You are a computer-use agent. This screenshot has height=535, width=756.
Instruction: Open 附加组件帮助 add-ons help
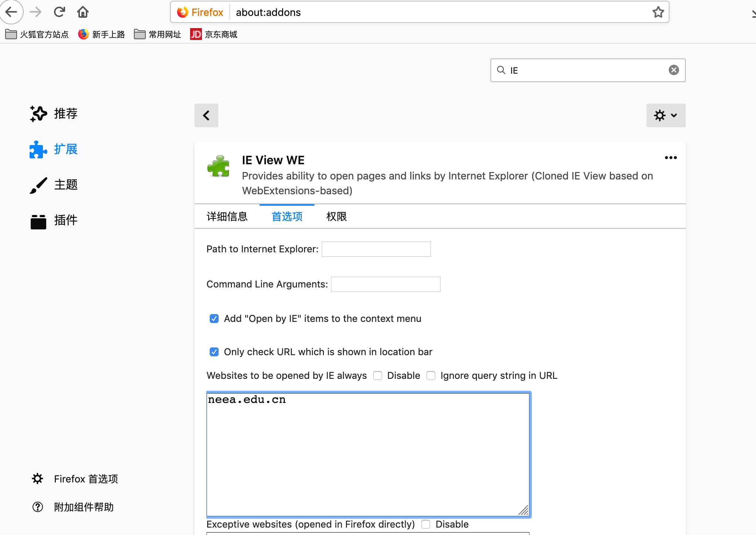[73, 507]
